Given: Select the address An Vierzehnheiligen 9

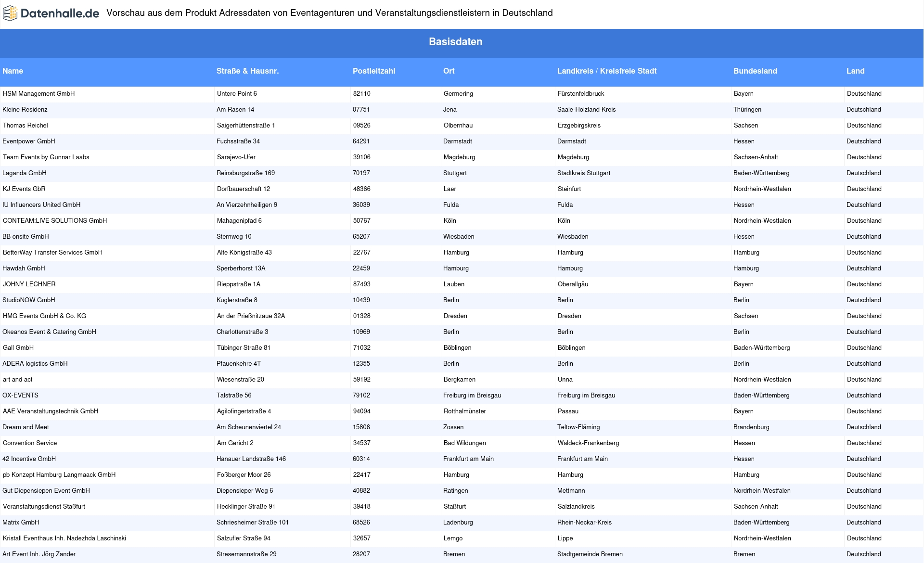Looking at the screenshot, I should point(247,205).
